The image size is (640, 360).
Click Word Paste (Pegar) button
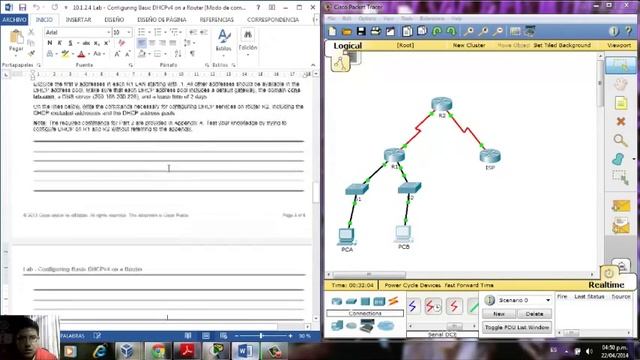click(x=16, y=41)
